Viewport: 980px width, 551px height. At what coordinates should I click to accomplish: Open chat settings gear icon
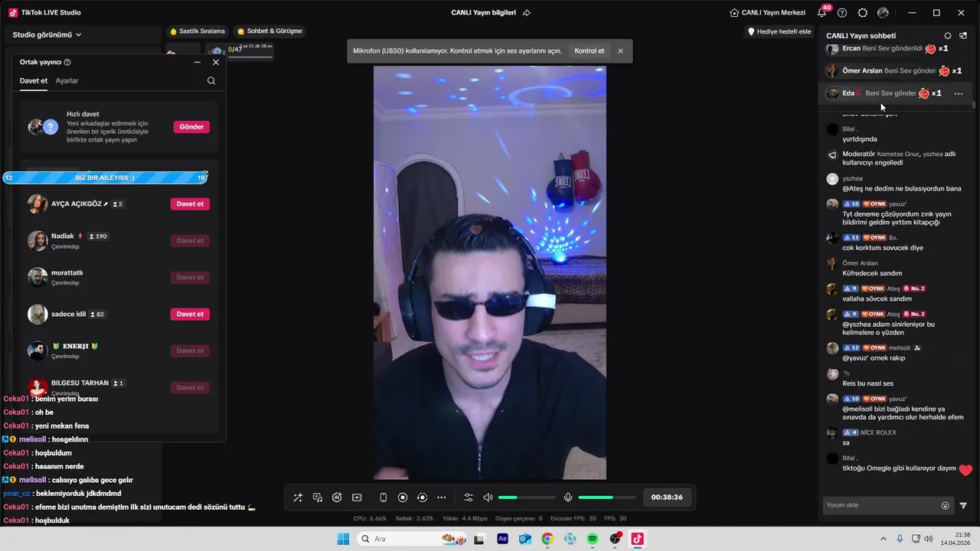pyautogui.click(x=948, y=36)
